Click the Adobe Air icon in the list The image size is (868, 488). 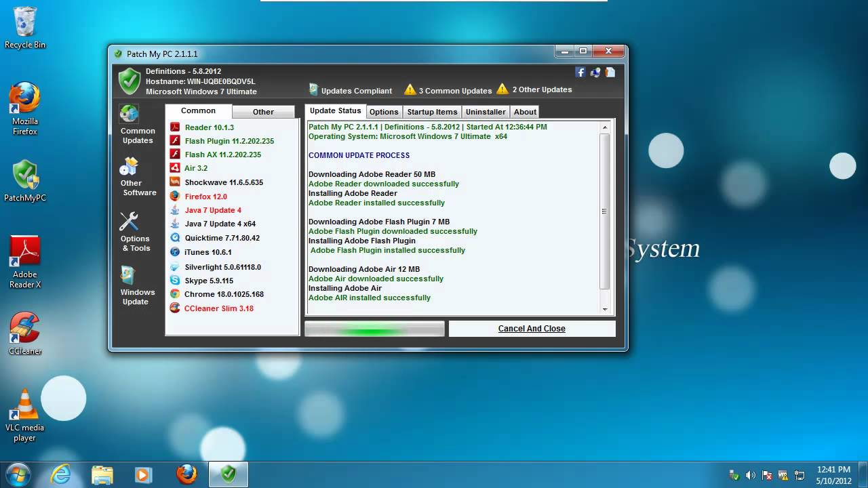pyautogui.click(x=175, y=168)
